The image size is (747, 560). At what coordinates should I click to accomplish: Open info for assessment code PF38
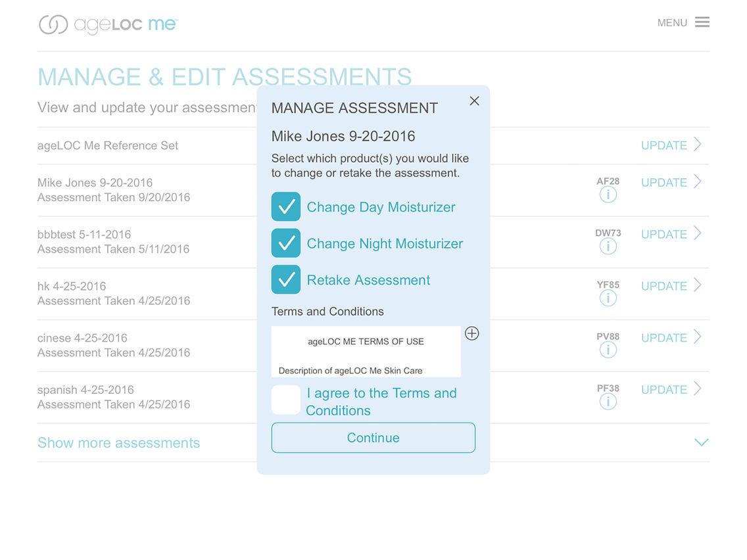608,402
